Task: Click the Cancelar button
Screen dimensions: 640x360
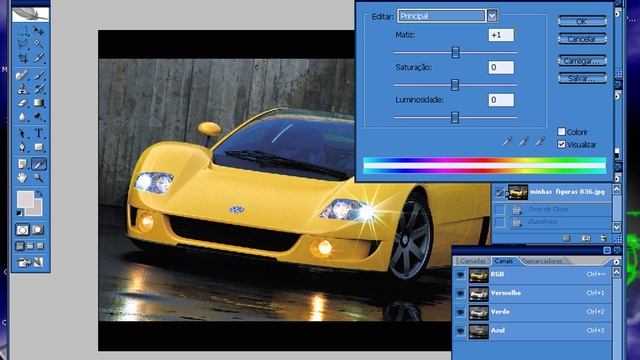Action: 582,39
